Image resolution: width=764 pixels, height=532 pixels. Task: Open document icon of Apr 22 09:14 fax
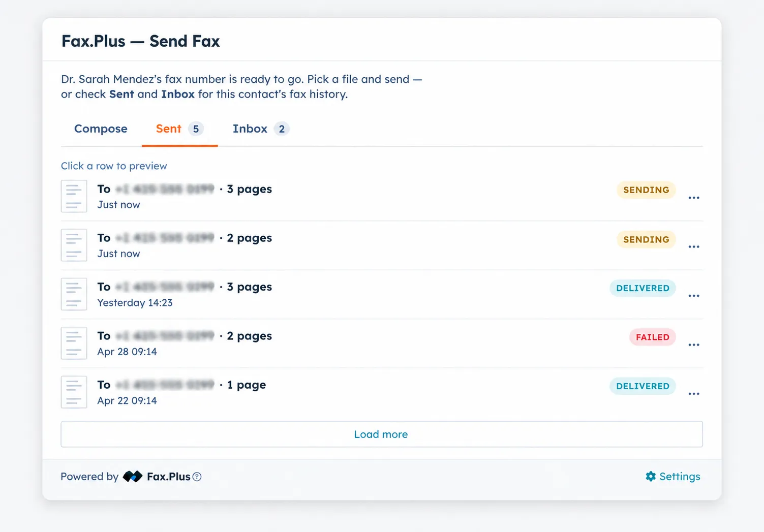coord(74,392)
